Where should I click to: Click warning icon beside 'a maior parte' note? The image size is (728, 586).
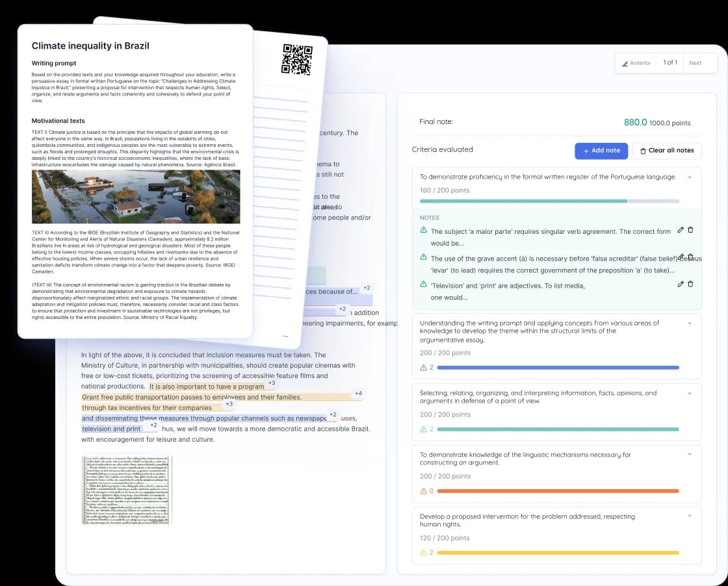[423, 230]
